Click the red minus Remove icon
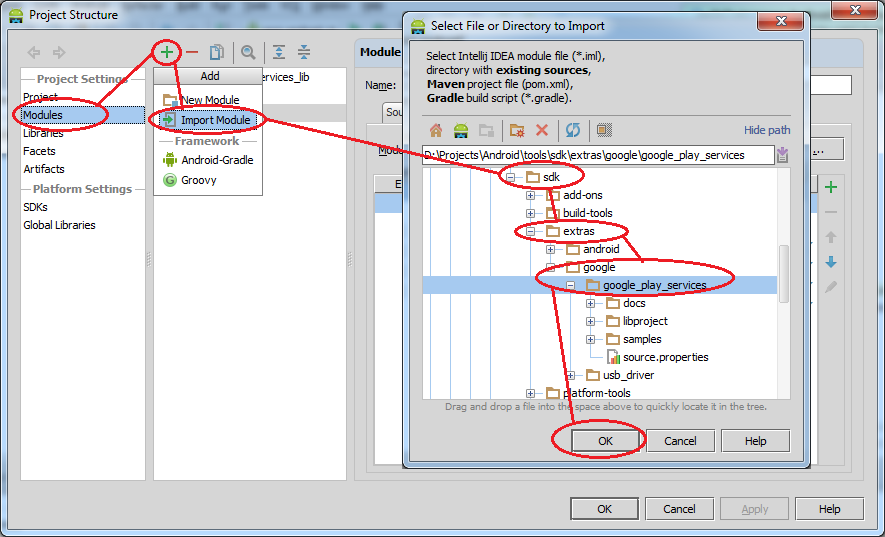Image resolution: width=885 pixels, height=537 pixels. [192, 52]
